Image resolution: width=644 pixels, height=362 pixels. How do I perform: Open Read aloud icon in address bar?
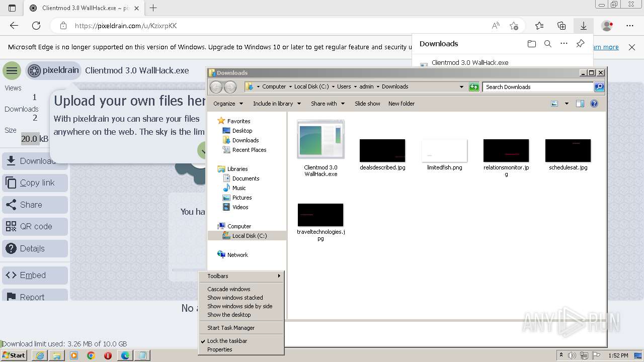pos(496,26)
